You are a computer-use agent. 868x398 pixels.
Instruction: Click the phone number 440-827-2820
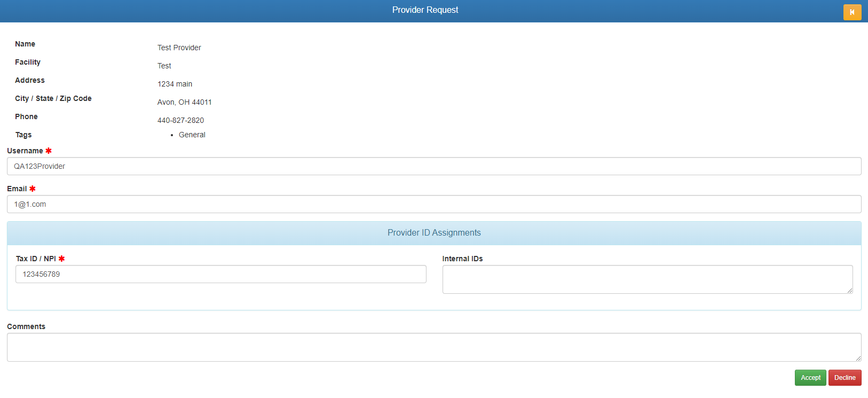pyautogui.click(x=180, y=120)
